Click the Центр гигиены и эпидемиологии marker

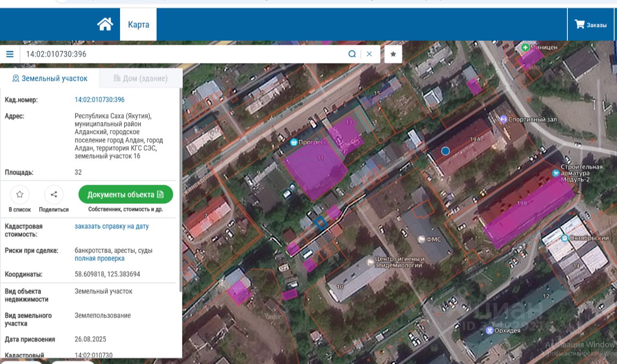point(370,262)
